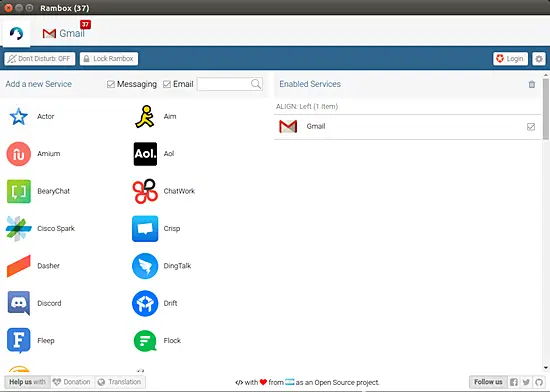This screenshot has width=550, height=392.
Task: Click the Donation button
Action: tap(72, 382)
